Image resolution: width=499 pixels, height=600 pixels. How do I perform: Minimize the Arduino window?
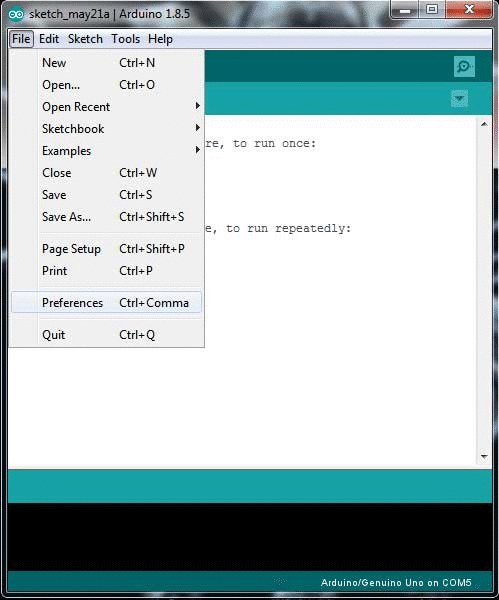405,10
